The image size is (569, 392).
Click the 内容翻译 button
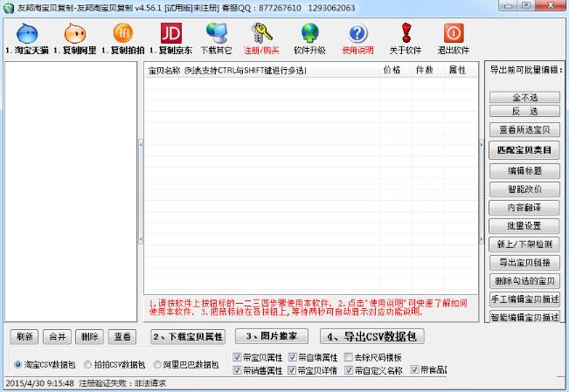524,208
